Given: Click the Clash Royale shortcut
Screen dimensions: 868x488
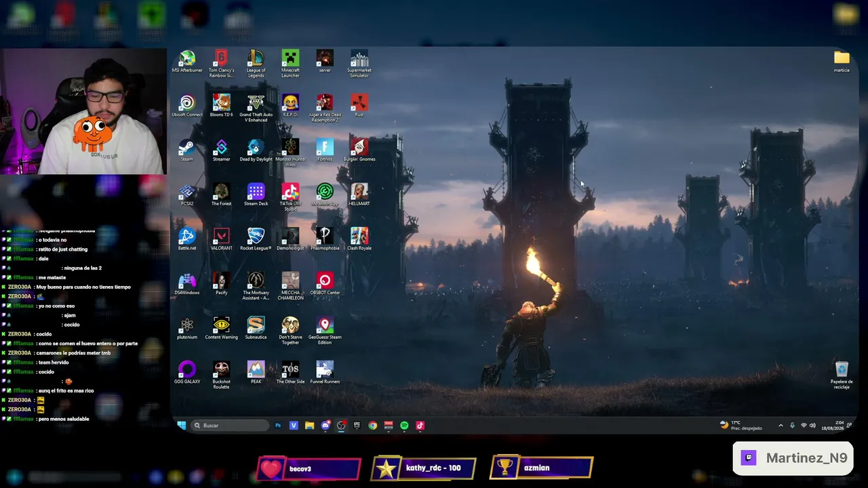Looking at the screenshot, I should coord(359,239).
